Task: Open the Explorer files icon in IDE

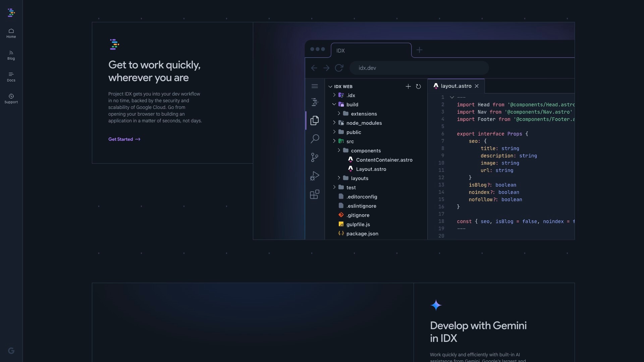Action: (x=314, y=121)
